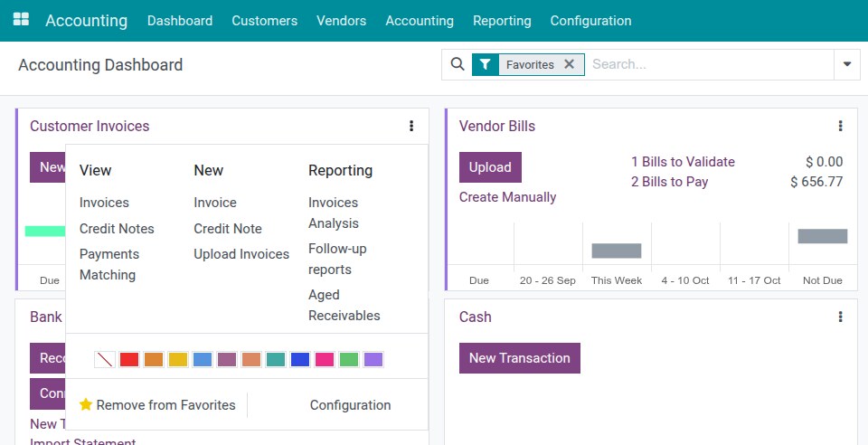868x445 pixels.
Task: Open 1 Bills to Validate
Action: 684,162
